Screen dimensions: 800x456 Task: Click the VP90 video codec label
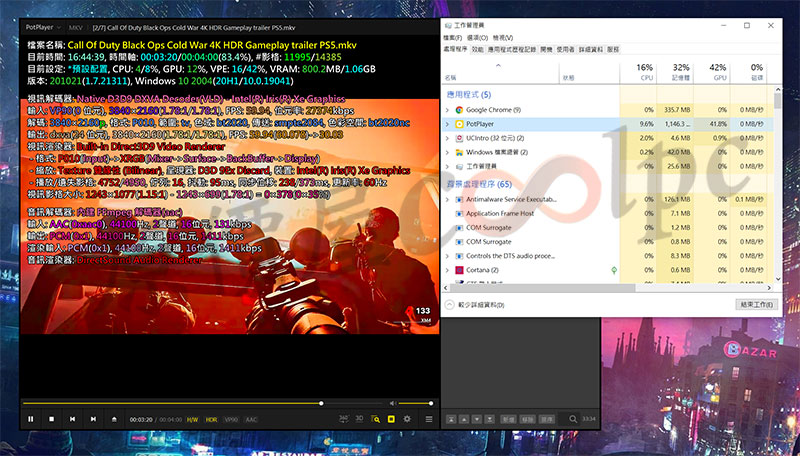point(231,419)
